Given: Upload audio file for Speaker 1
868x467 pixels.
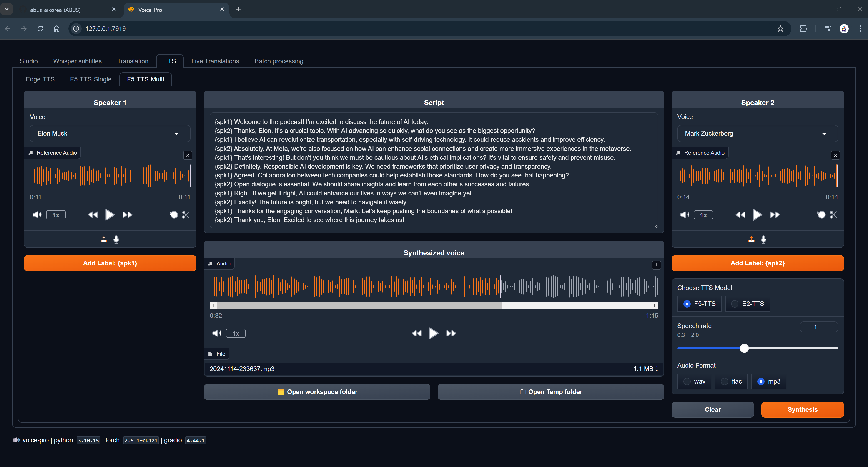Looking at the screenshot, I should (104, 239).
